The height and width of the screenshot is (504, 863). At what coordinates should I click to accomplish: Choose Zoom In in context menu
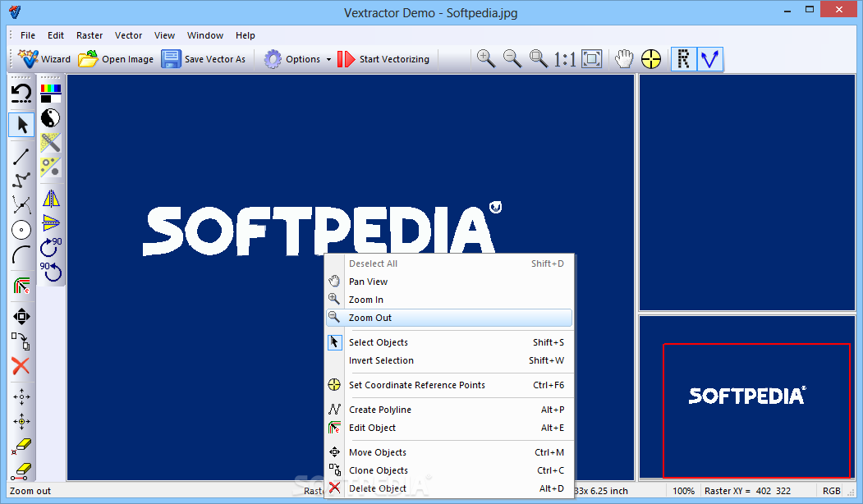click(449, 300)
